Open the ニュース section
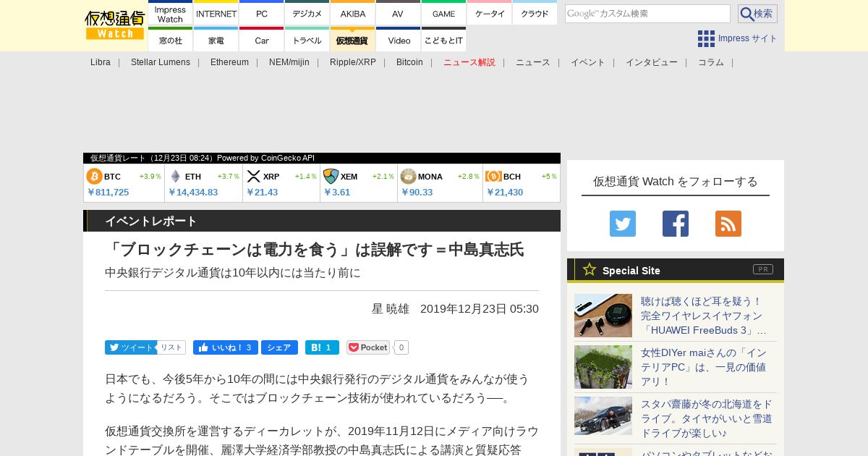The image size is (868, 456). click(x=533, y=62)
